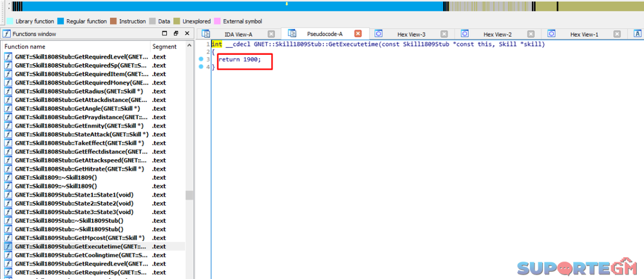644x279 pixels.
Task: Click function icon beside Skill1808Stub::GetRadius
Action: coord(9,91)
